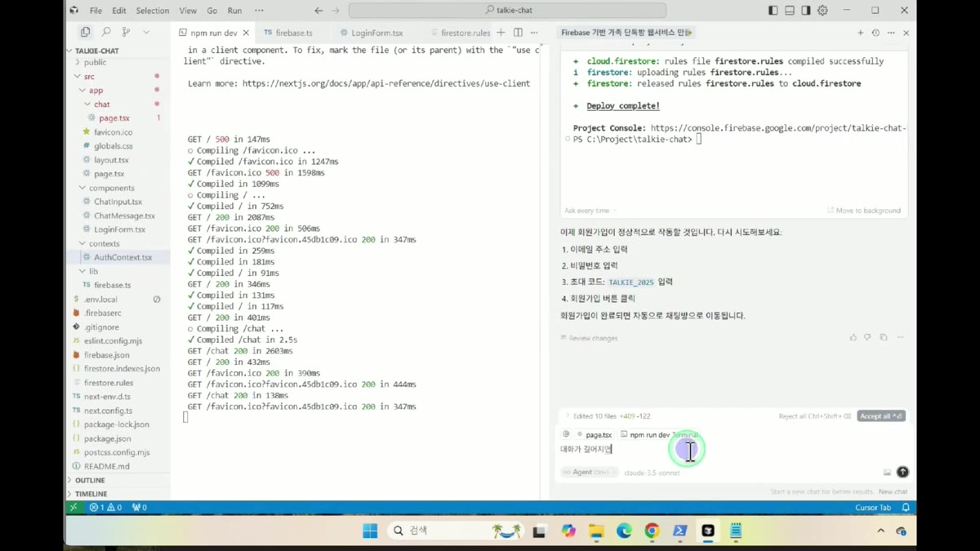Click Move to background
This screenshot has width=980, height=551.
(x=864, y=211)
